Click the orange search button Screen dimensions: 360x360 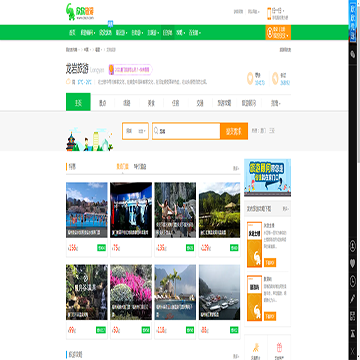tap(234, 131)
